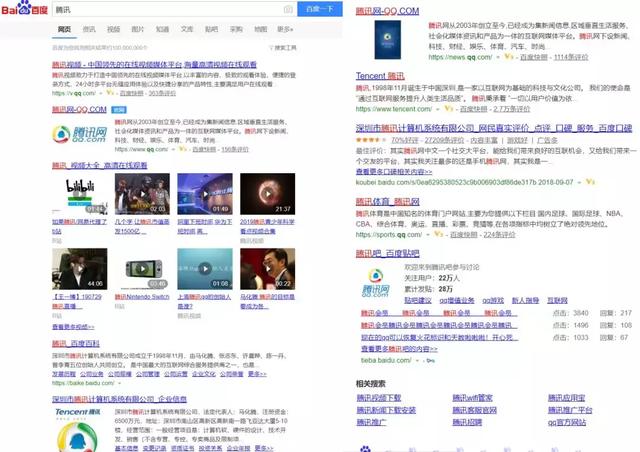
Task: Expand the 更多 tab dropdown
Action: click(x=285, y=29)
